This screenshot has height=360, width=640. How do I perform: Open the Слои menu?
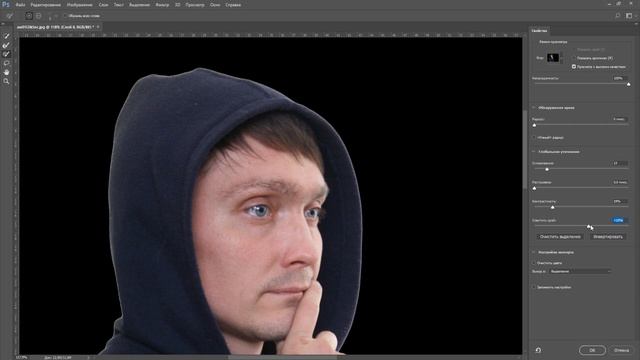pos(103,5)
